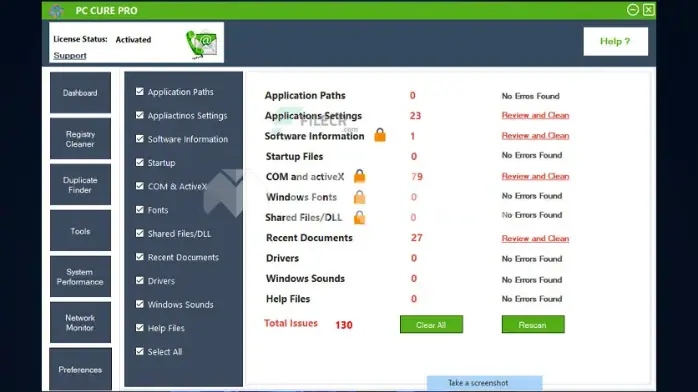The height and width of the screenshot is (392, 698).
Task: Click the PC Cure Pro logo icon
Action: click(57, 10)
